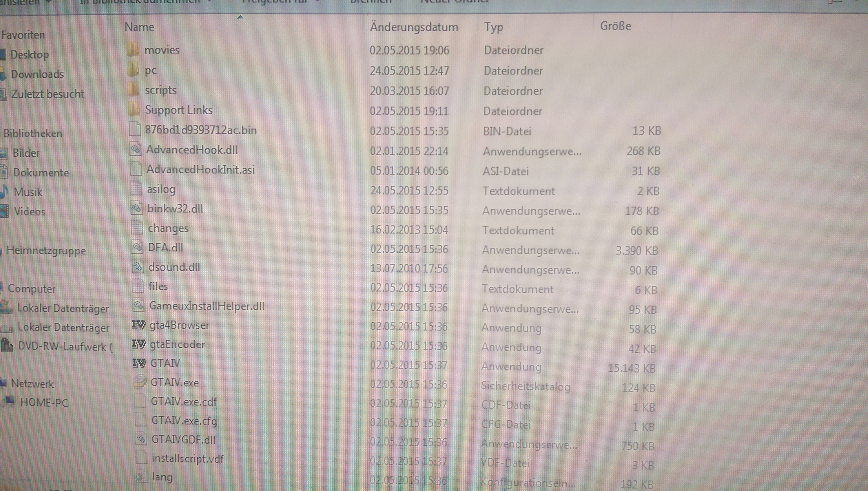The height and width of the screenshot is (491, 868).
Task: Select the gtaEncoder application icon
Action: [x=138, y=344]
